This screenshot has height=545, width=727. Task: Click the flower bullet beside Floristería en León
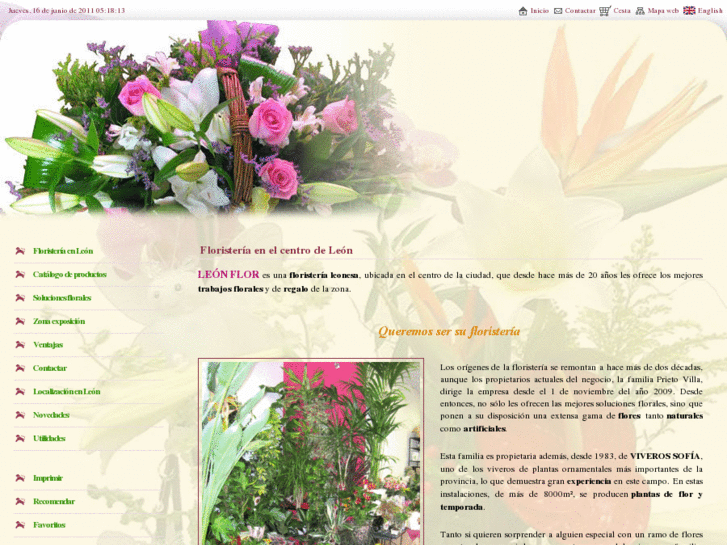click(20, 251)
